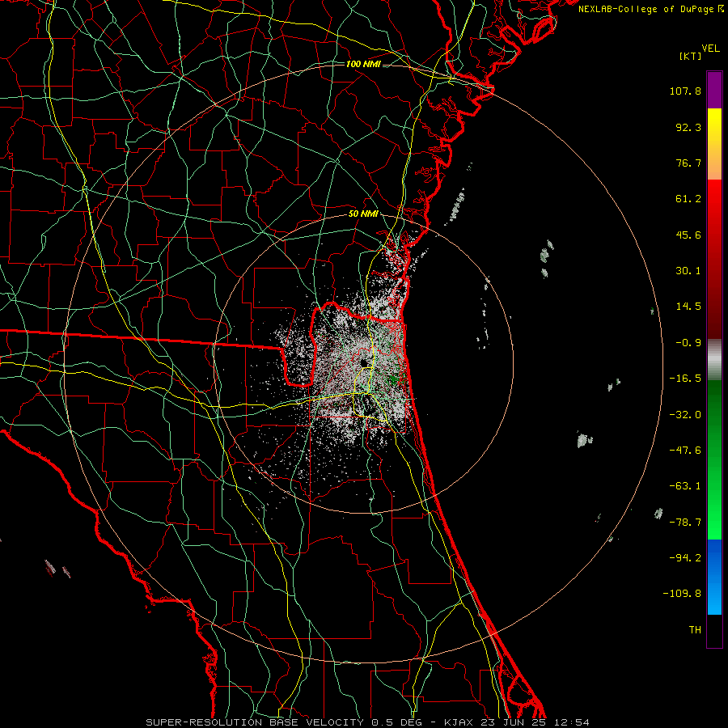Click the green segment of the velocity color bar
The height and width of the screenshot is (728, 728).
(x=714, y=459)
